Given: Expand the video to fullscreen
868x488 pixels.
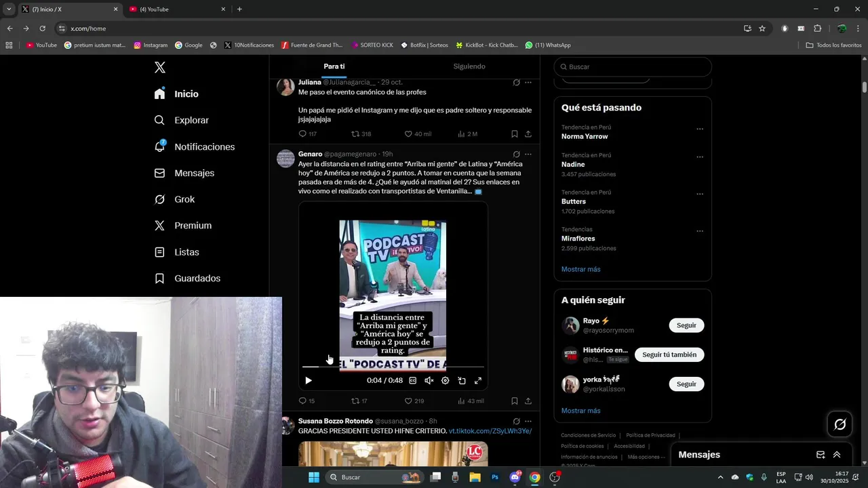Looking at the screenshot, I should (478, 381).
